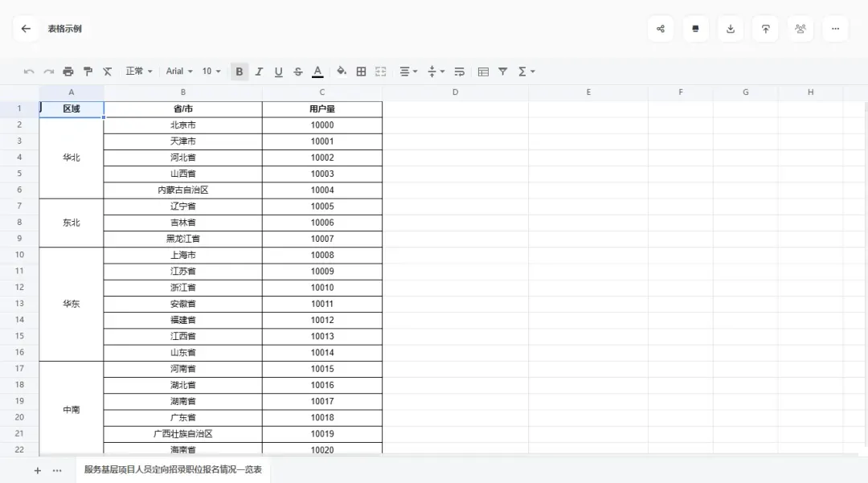Screen dimensions: 868x483
Task: Open the cell borders tool
Action: pyautogui.click(x=361, y=72)
